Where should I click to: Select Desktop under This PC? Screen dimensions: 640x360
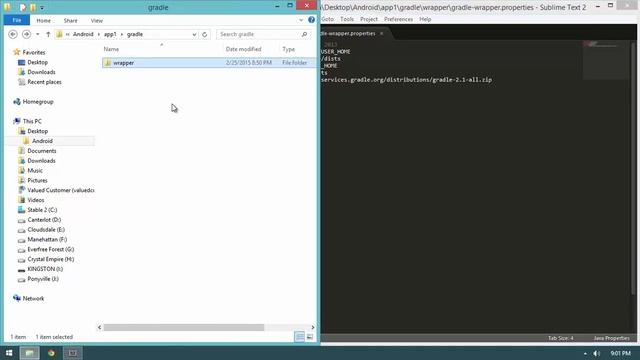[38, 131]
